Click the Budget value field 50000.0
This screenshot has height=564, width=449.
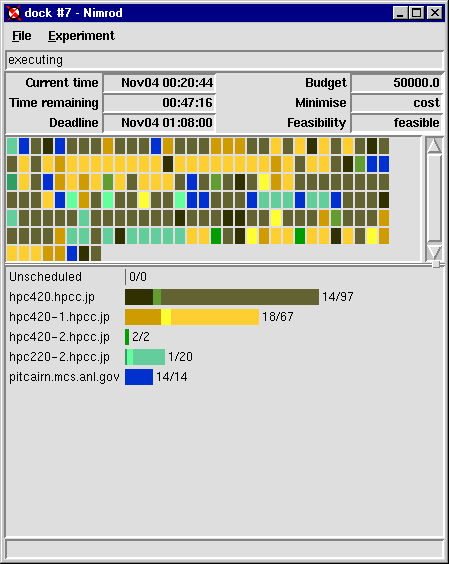397,83
